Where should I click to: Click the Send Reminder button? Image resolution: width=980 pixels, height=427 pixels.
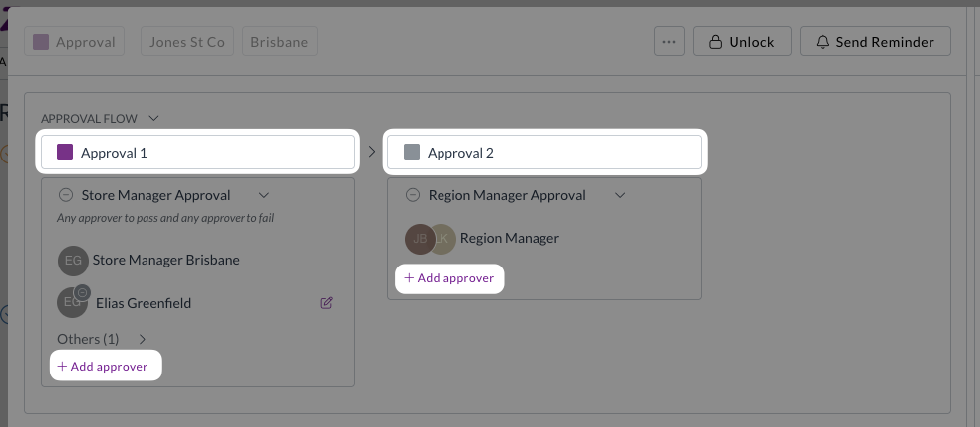[874, 42]
